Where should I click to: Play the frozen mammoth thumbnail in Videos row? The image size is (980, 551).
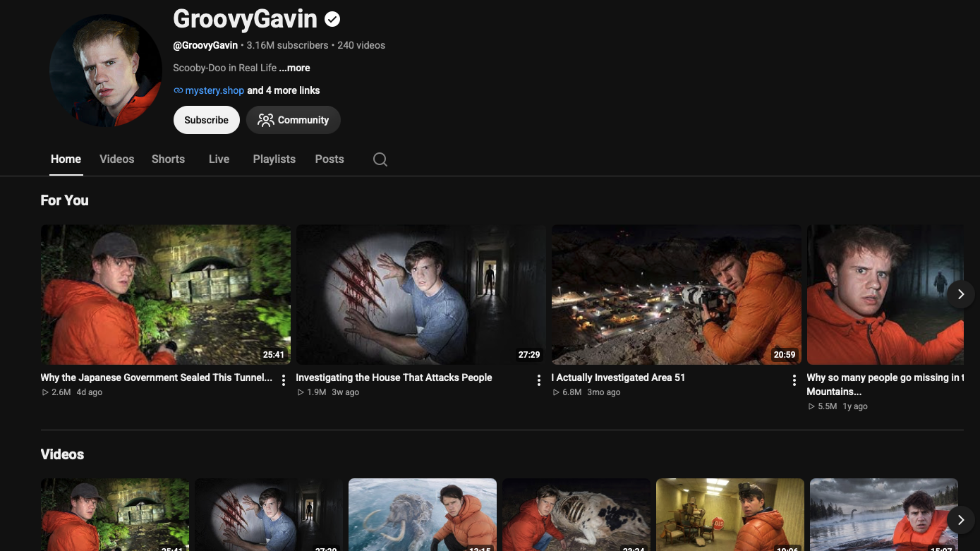[x=423, y=515]
